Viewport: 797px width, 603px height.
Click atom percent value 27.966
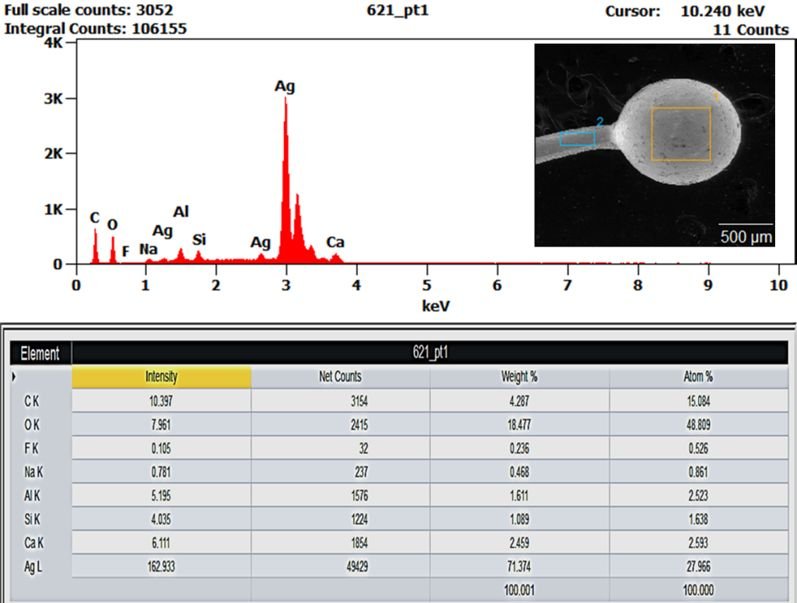[x=698, y=566]
